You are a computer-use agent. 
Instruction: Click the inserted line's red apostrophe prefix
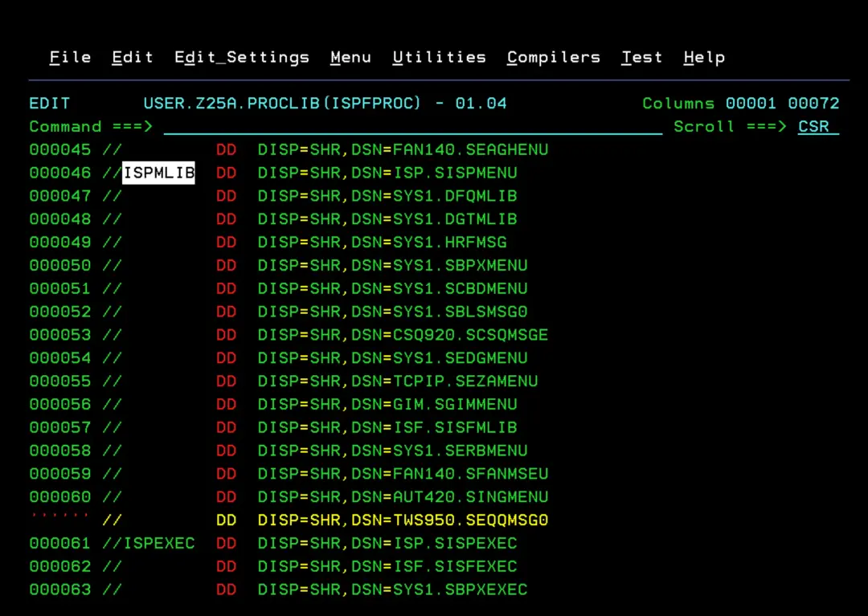(59, 516)
